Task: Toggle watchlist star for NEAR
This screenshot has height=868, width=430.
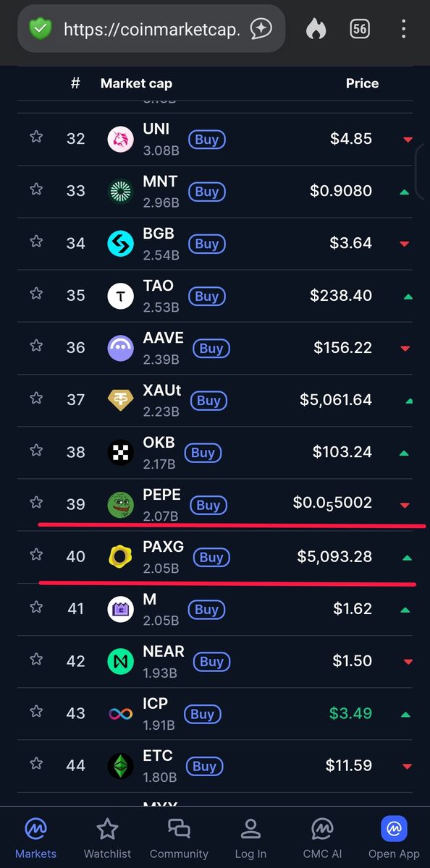Action: pyautogui.click(x=36, y=660)
